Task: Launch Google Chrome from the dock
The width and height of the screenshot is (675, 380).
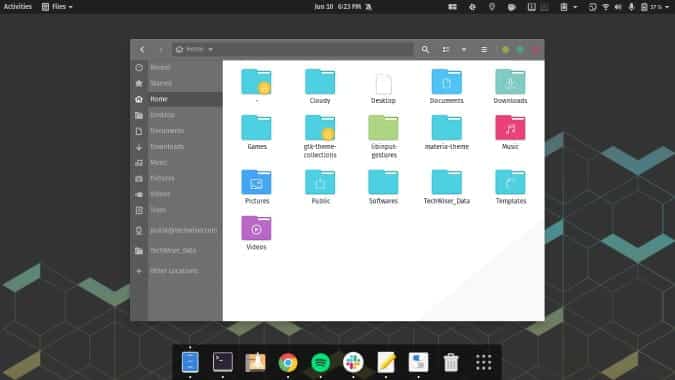Action: pos(288,363)
